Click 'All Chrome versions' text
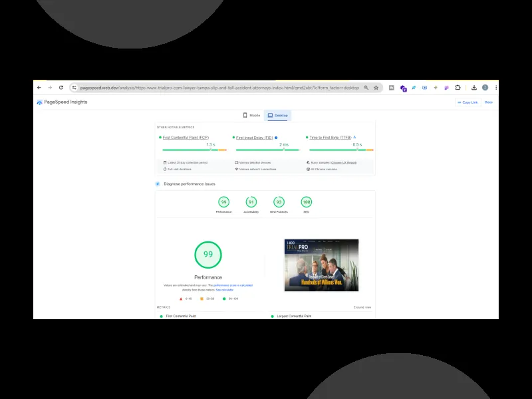The width and height of the screenshot is (532, 399). (x=324, y=169)
